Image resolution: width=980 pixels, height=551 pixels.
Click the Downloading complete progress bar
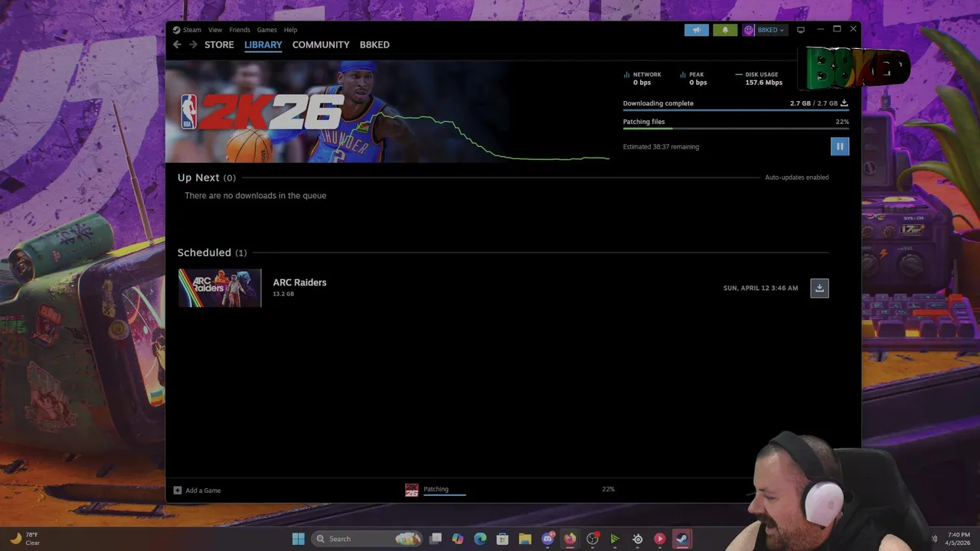736,110
